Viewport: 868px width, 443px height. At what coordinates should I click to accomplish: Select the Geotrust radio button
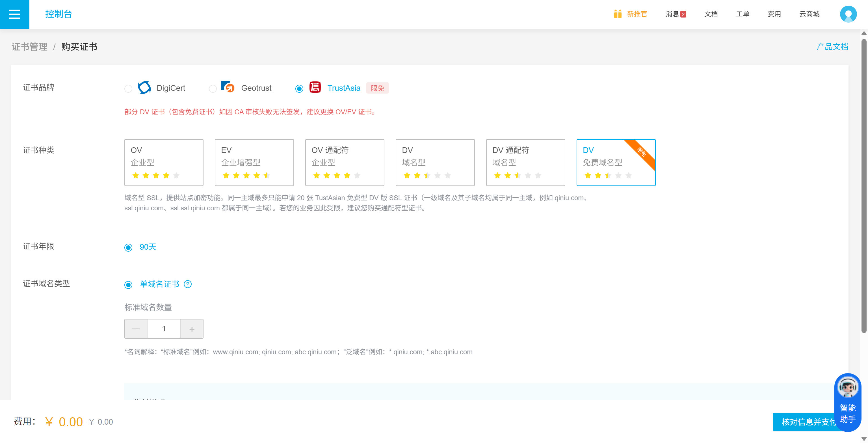tap(213, 89)
